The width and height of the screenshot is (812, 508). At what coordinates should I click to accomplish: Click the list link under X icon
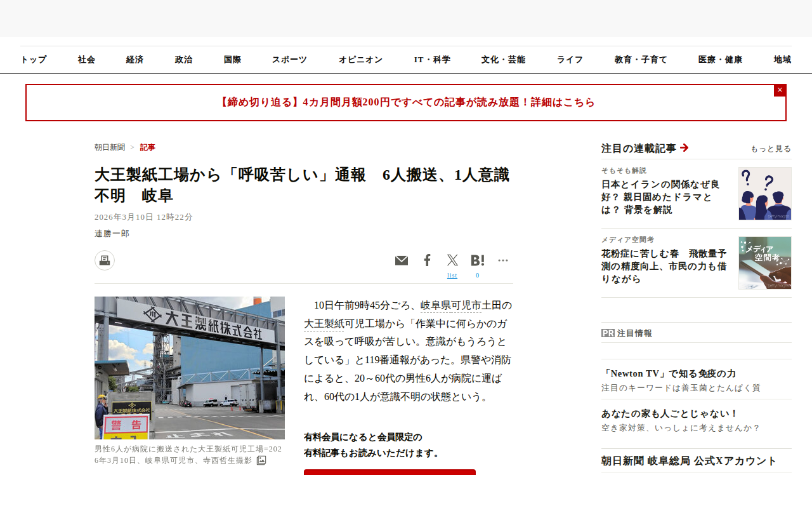click(452, 276)
